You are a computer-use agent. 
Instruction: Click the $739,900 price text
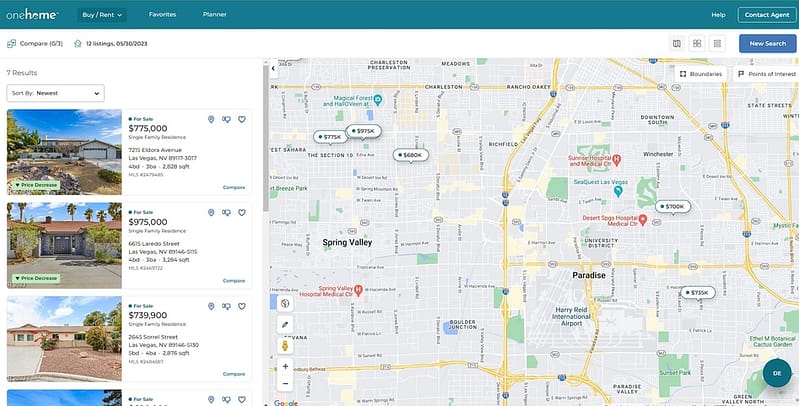coord(148,315)
